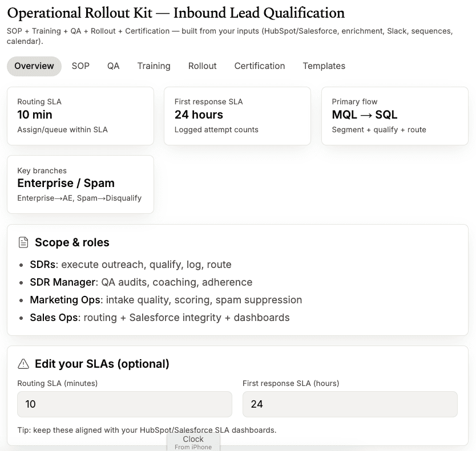Click the Edit your SLAs (optional) heading

[x=102, y=364]
